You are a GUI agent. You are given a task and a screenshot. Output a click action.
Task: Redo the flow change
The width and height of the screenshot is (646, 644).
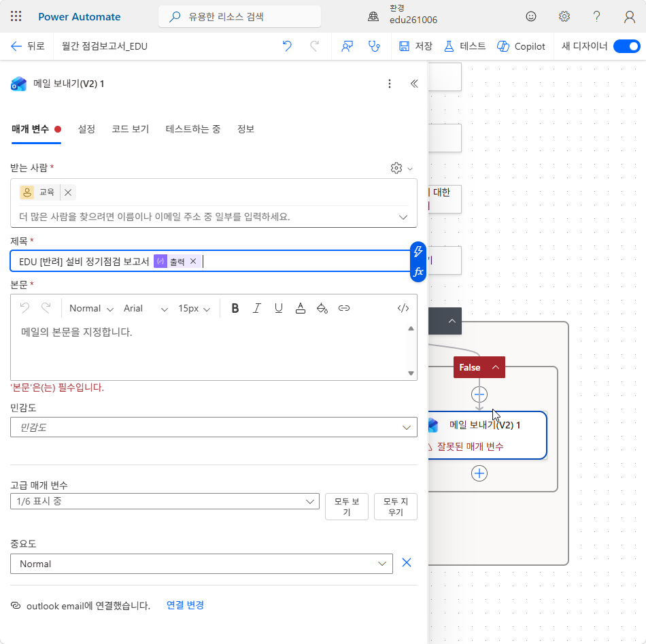point(314,46)
